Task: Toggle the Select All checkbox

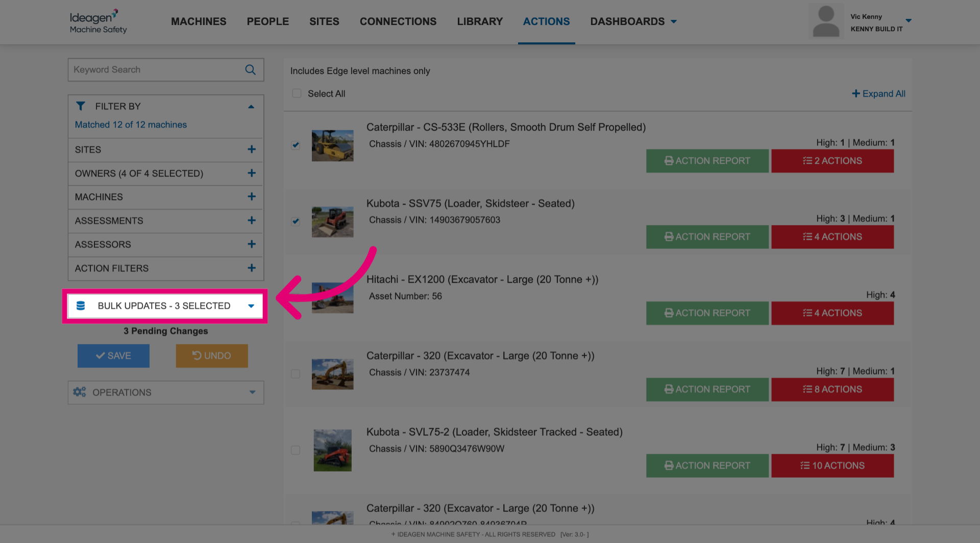Action: click(297, 93)
